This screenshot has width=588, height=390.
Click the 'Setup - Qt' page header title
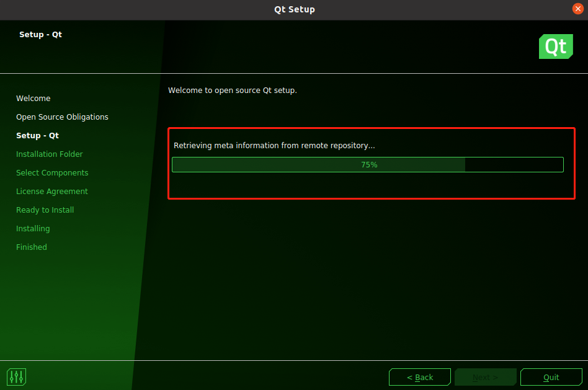click(x=40, y=35)
